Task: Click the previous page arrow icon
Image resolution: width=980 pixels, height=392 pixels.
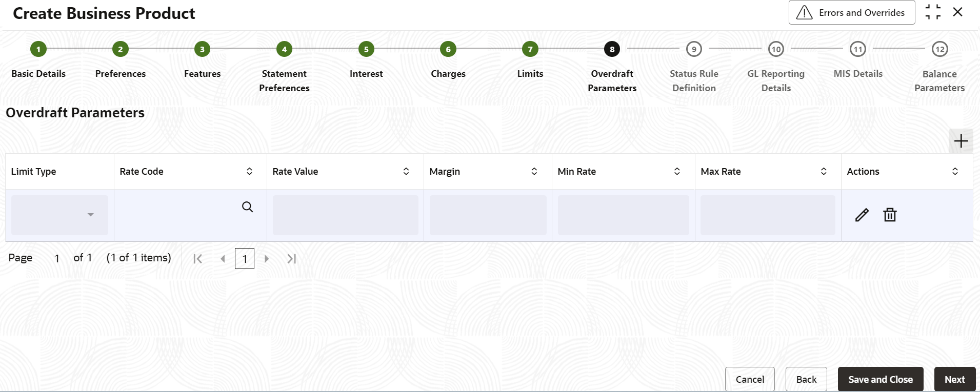Action: tap(223, 259)
